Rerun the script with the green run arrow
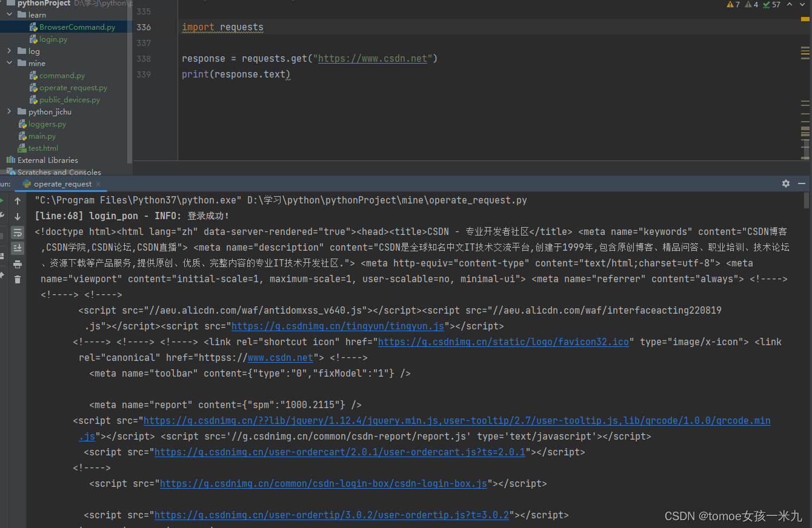 (x=1, y=200)
